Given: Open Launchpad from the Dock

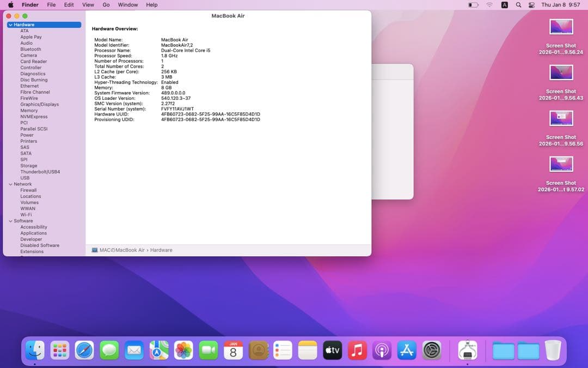Looking at the screenshot, I should (60, 351).
